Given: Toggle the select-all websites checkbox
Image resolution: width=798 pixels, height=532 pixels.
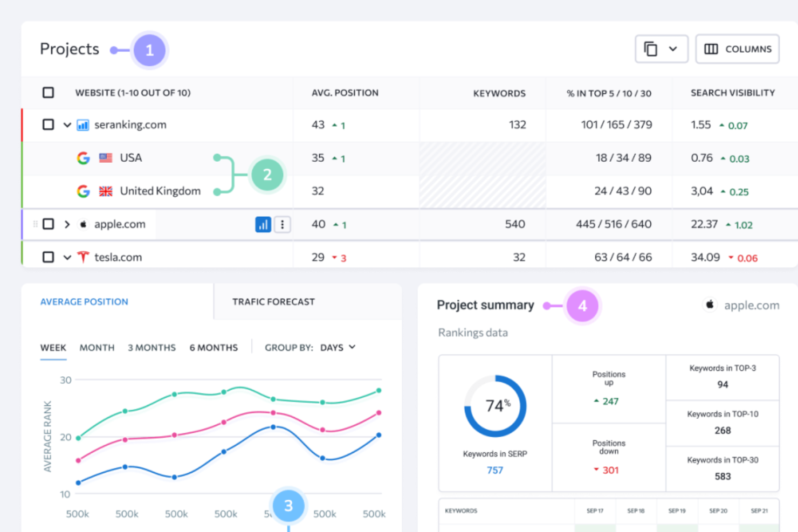Looking at the screenshot, I should pos(49,93).
